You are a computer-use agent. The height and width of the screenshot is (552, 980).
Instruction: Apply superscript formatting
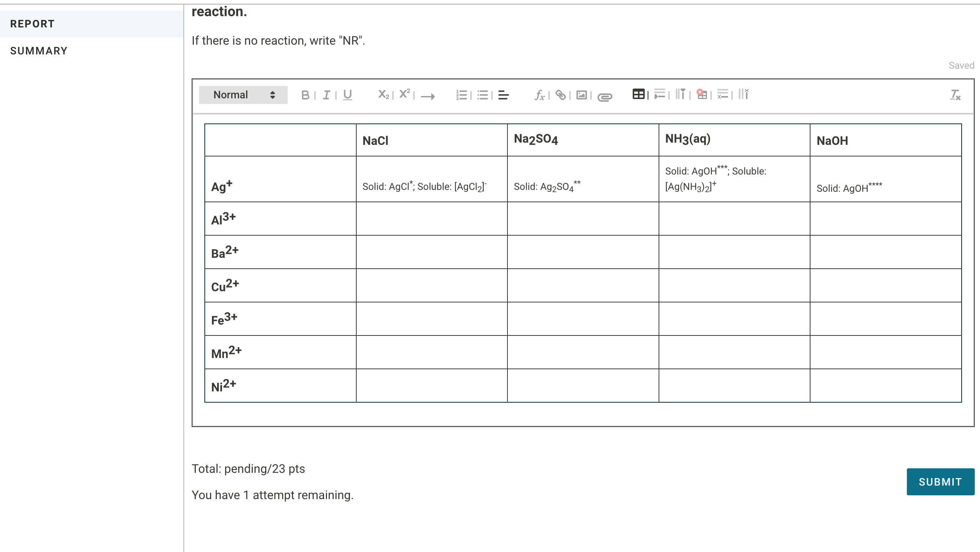point(404,94)
